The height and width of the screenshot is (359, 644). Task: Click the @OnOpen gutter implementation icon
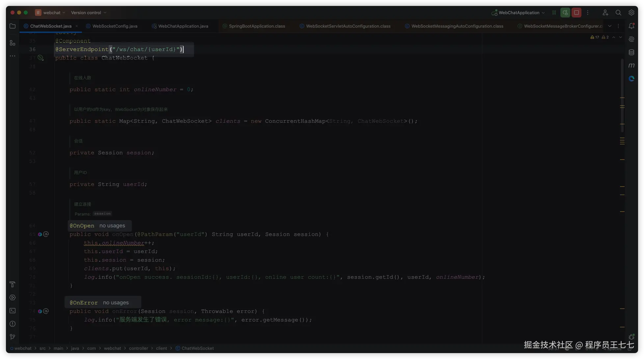40,234
